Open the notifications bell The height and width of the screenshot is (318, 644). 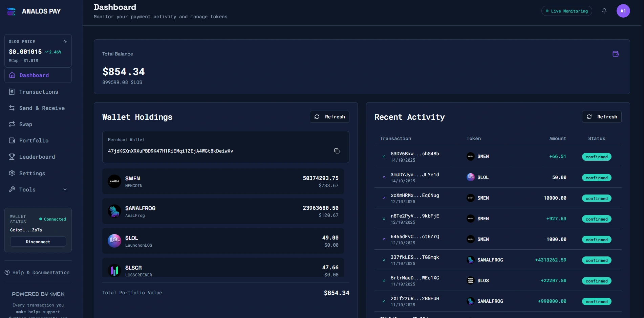pos(604,11)
